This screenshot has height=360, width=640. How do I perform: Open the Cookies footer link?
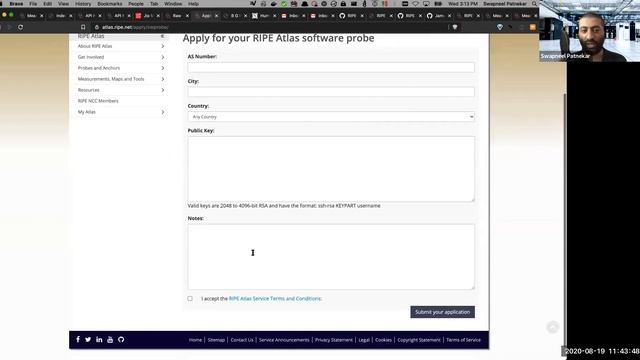click(383, 340)
